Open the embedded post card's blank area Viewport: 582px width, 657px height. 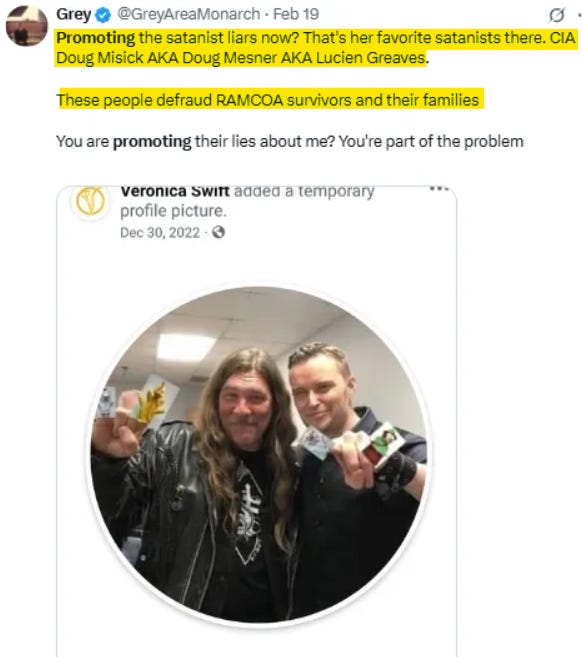[256, 262]
